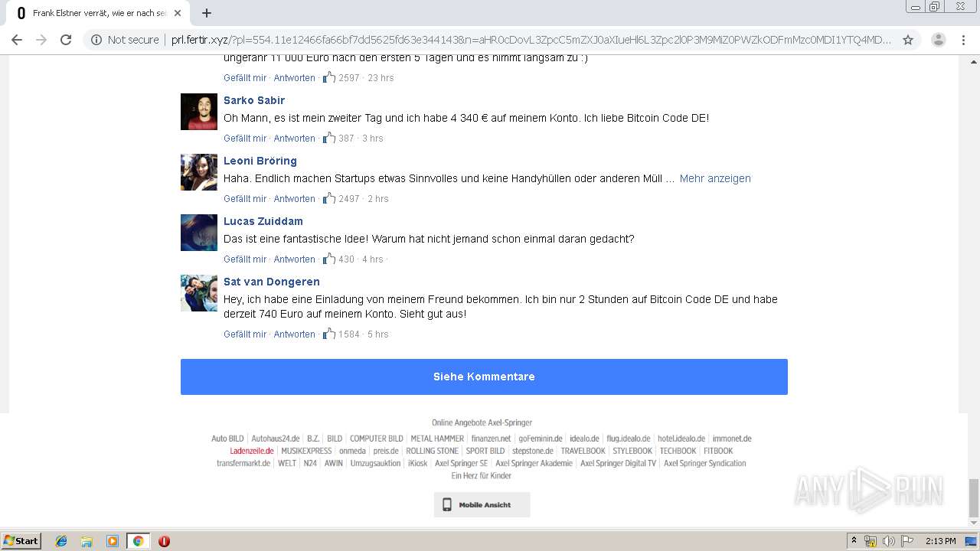
Task: Select the Frank Elstner browser tab
Action: [x=97, y=13]
